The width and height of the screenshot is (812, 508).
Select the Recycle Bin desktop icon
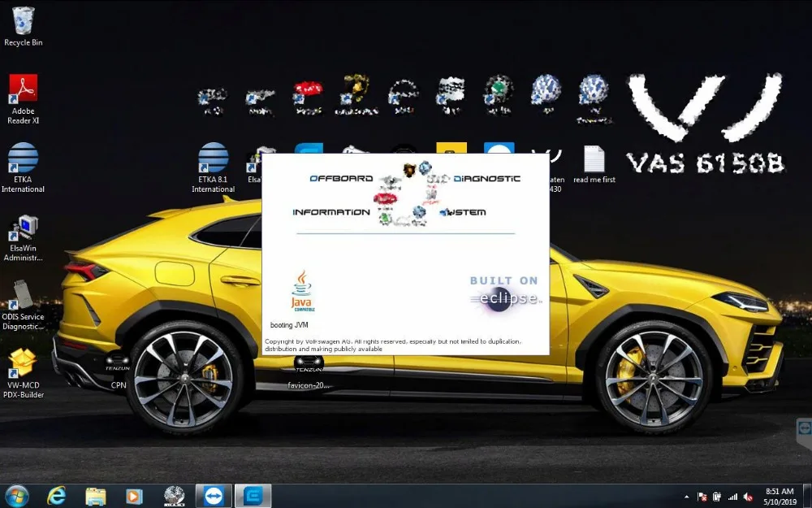(x=23, y=27)
